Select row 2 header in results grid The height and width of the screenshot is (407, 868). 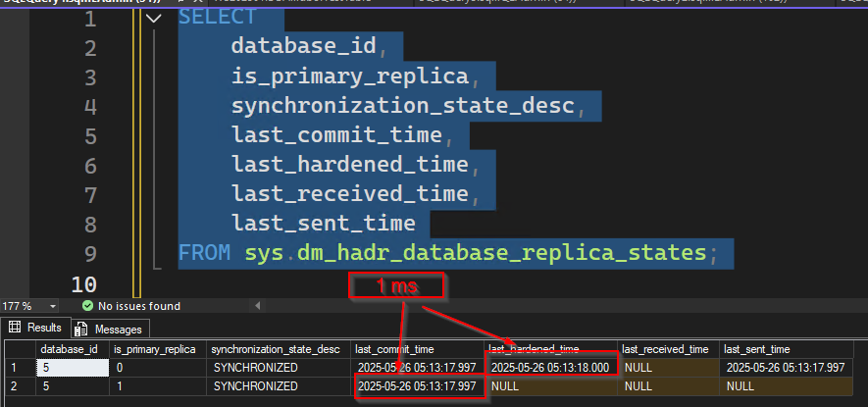click(21, 386)
